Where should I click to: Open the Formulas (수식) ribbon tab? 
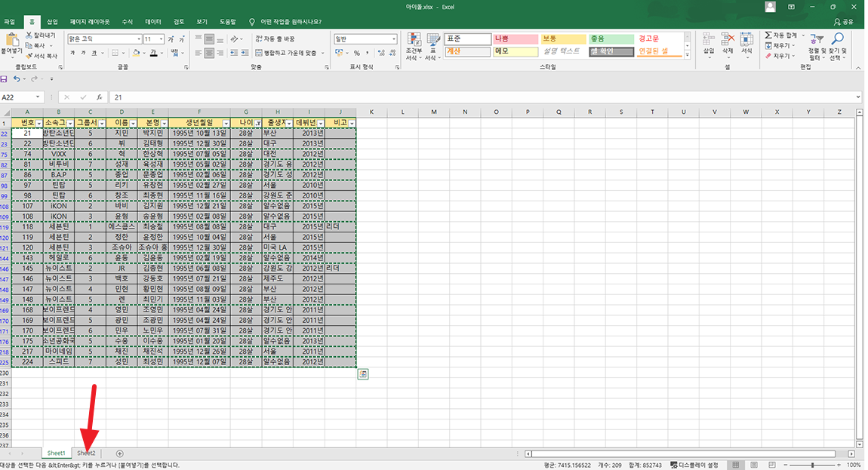point(128,22)
